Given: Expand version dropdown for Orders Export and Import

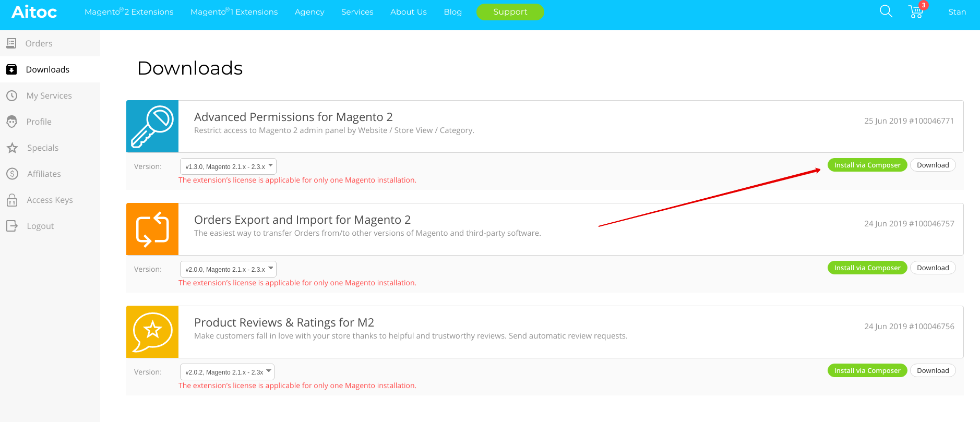Looking at the screenshot, I should [x=228, y=269].
